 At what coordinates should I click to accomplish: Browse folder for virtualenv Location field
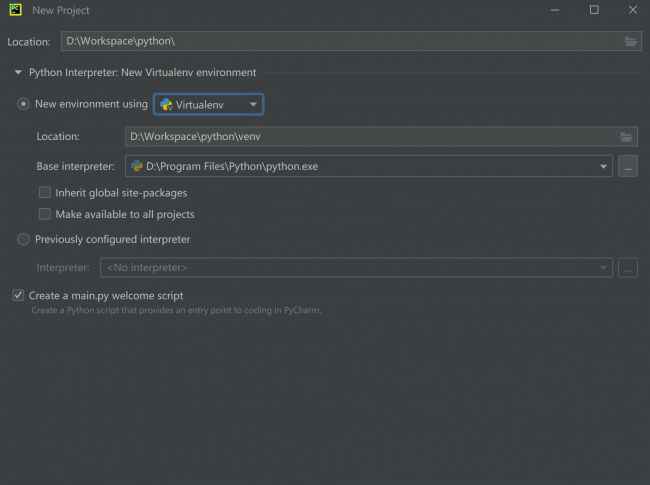coord(626,137)
